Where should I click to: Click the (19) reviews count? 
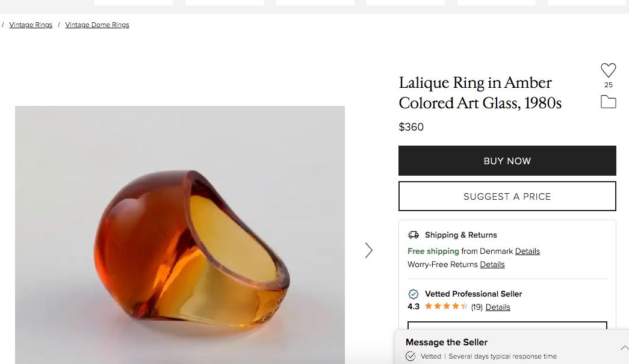click(x=477, y=307)
